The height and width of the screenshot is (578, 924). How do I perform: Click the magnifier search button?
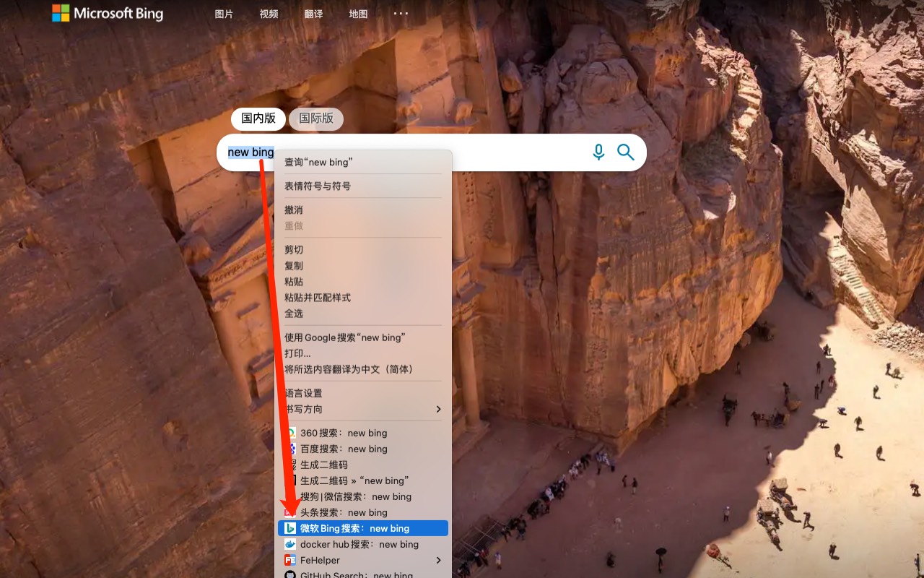pyautogui.click(x=625, y=152)
